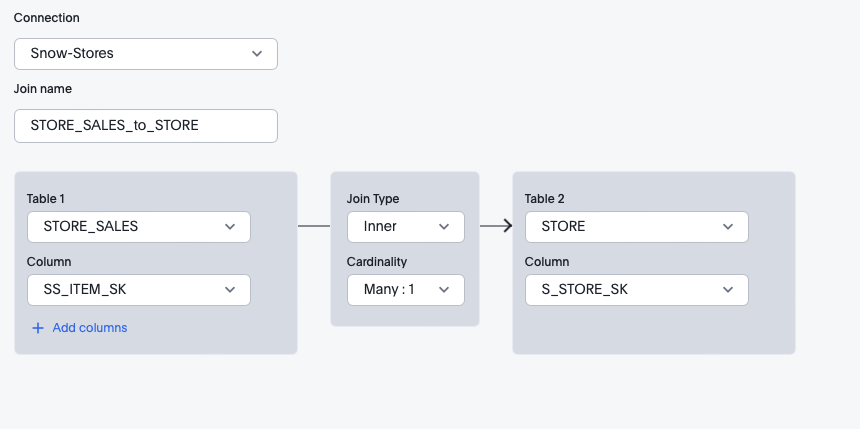Click the Join name label
Screen dimensions: 860x429
(43, 89)
